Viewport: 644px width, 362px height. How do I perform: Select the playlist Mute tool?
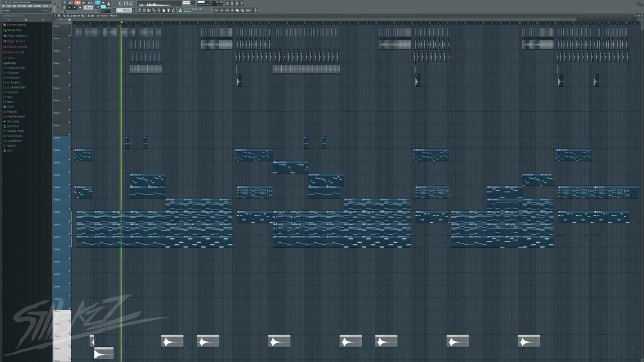(75, 16)
